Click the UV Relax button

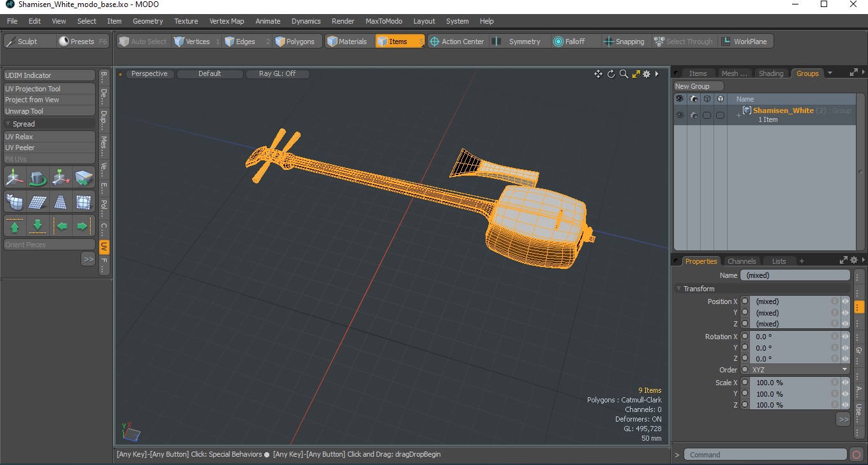pyautogui.click(x=49, y=137)
